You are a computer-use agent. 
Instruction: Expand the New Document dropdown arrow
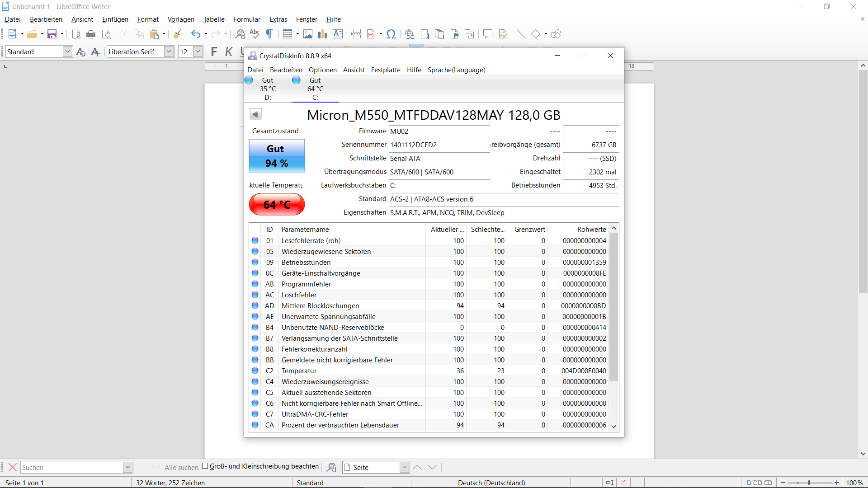point(22,34)
